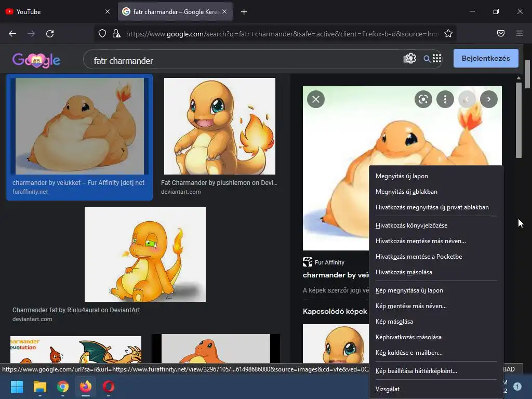This screenshot has height=399, width=532.
Task: Visit the Fur Affinity source in preview
Action: click(x=324, y=262)
